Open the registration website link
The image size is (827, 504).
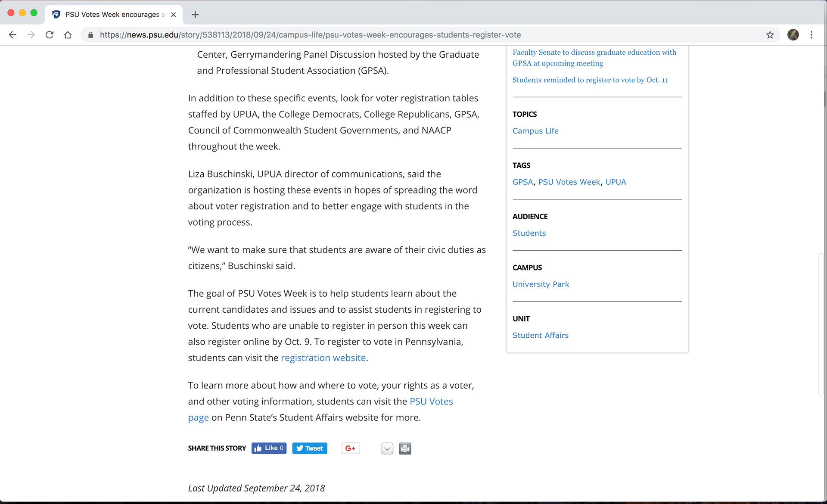pos(323,358)
